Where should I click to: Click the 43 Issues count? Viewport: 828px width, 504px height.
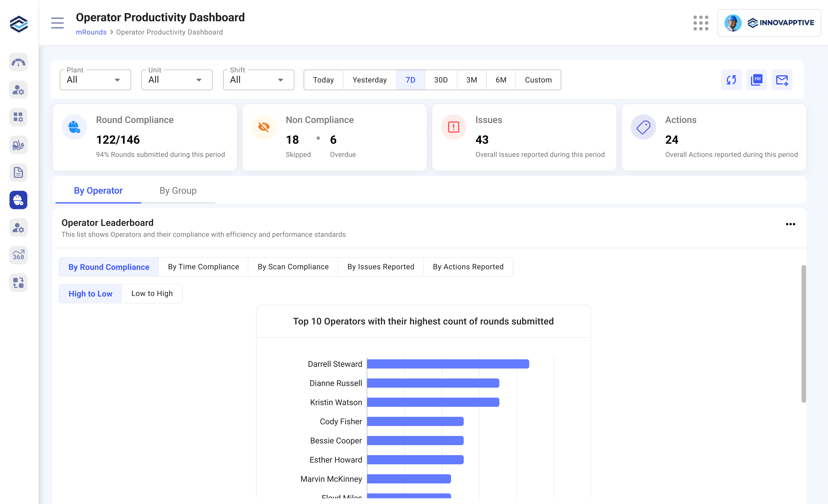(x=482, y=140)
